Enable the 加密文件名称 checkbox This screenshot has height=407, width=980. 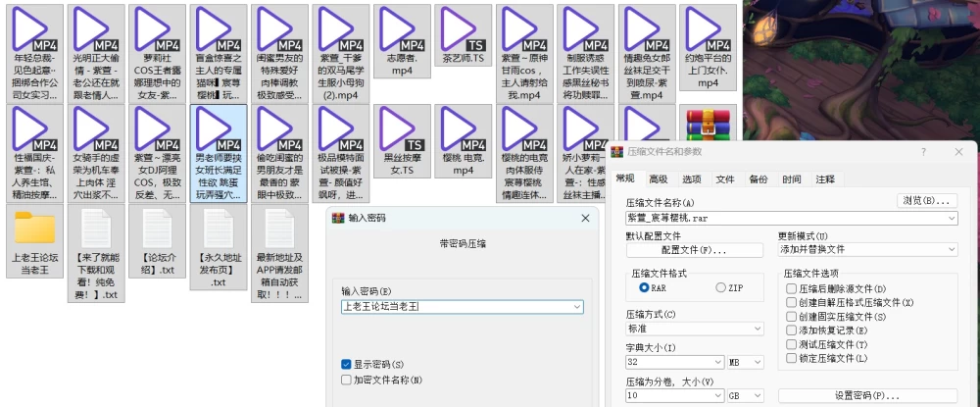point(346,380)
